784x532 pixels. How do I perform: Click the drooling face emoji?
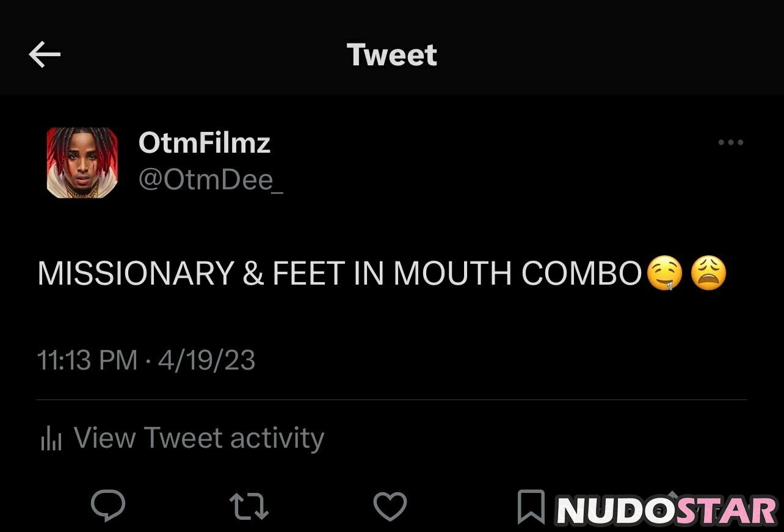[664, 274]
